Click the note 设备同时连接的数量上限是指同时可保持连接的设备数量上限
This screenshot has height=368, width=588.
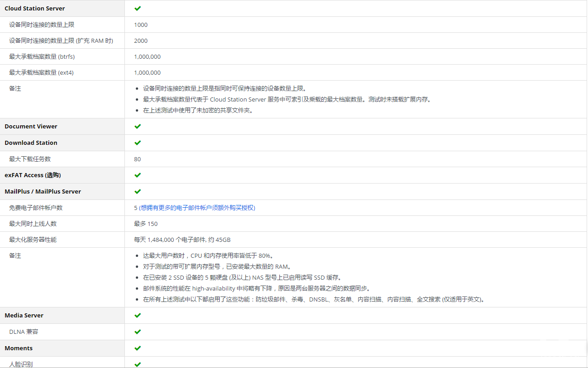225,88
